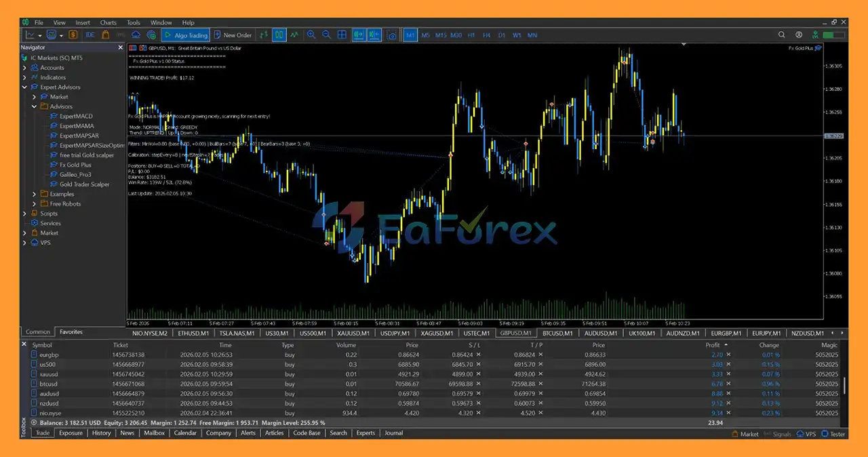Screen dimensions: 868x457
Task: Select Fx Gold Plus expert advisor
Action: [75, 165]
